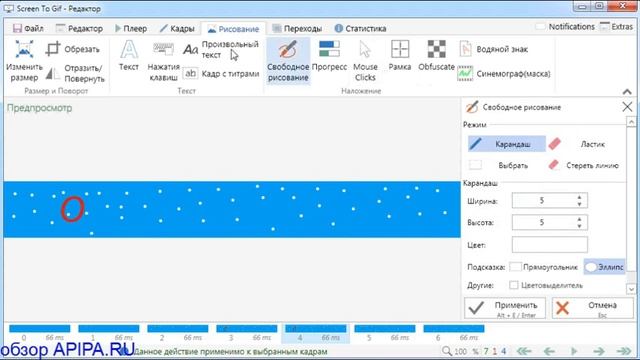Select the Обрезать crop tool
Viewport: 640px width, 360px height.
coord(73,49)
